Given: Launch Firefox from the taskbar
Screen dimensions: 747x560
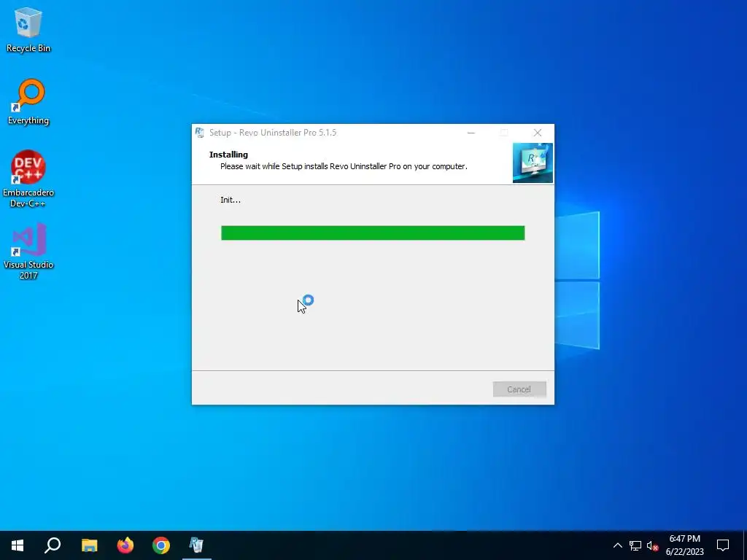Looking at the screenshot, I should tap(125, 545).
